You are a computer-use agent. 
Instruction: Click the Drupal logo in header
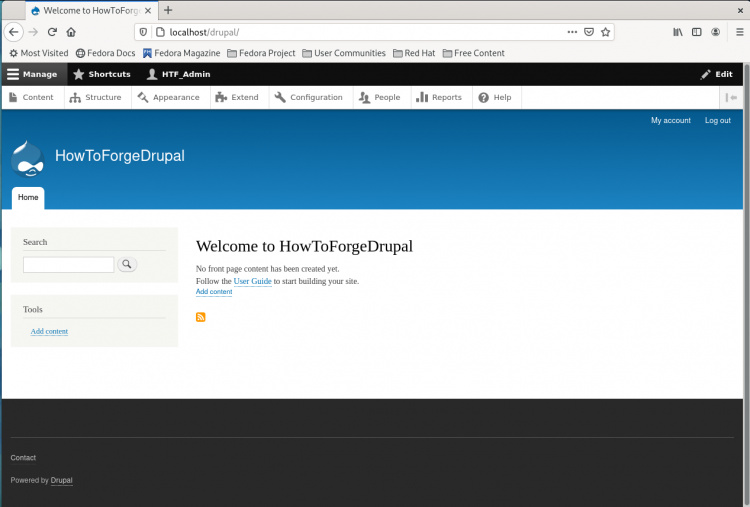28,158
